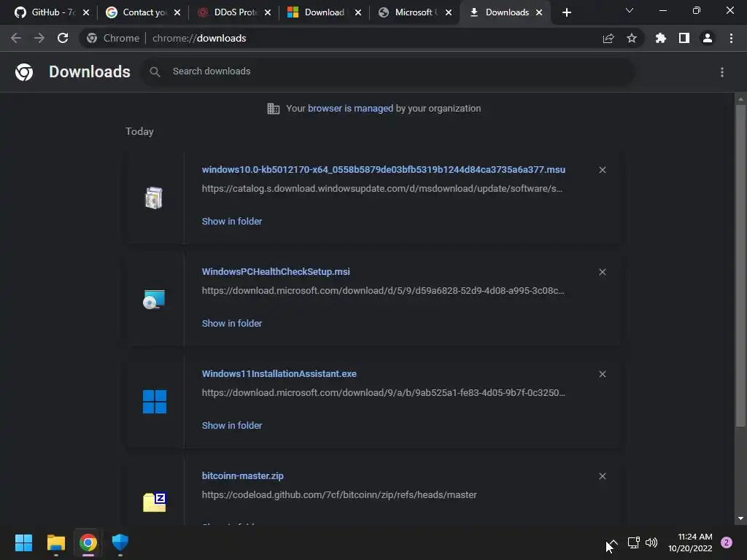Click the Windows 11 logo file icon
This screenshot has width=747, height=560.
[155, 402]
